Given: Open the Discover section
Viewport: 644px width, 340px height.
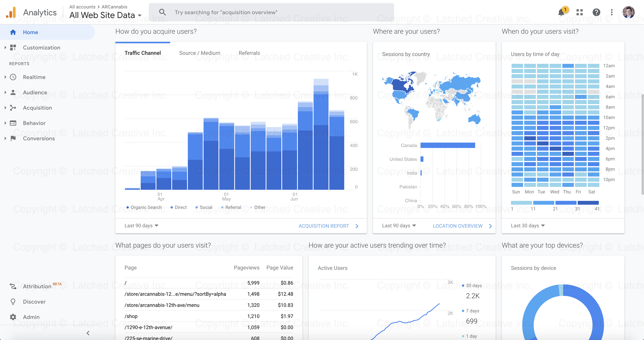Looking at the screenshot, I should 34,301.
